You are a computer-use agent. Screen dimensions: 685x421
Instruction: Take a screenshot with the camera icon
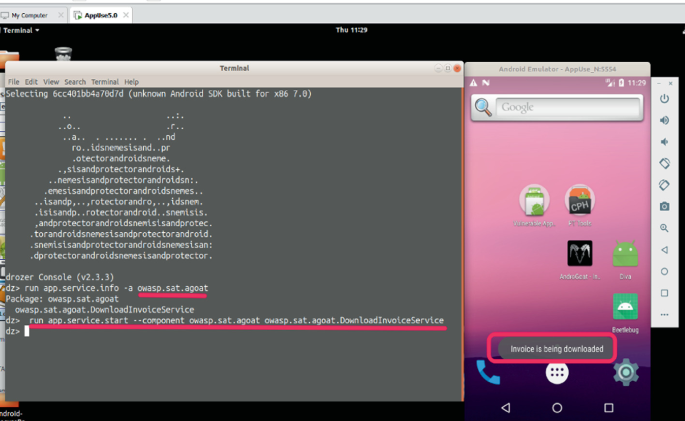pyautogui.click(x=665, y=206)
